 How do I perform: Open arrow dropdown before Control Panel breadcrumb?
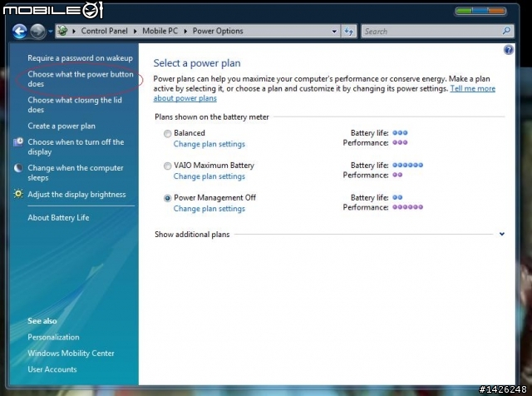tap(74, 32)
